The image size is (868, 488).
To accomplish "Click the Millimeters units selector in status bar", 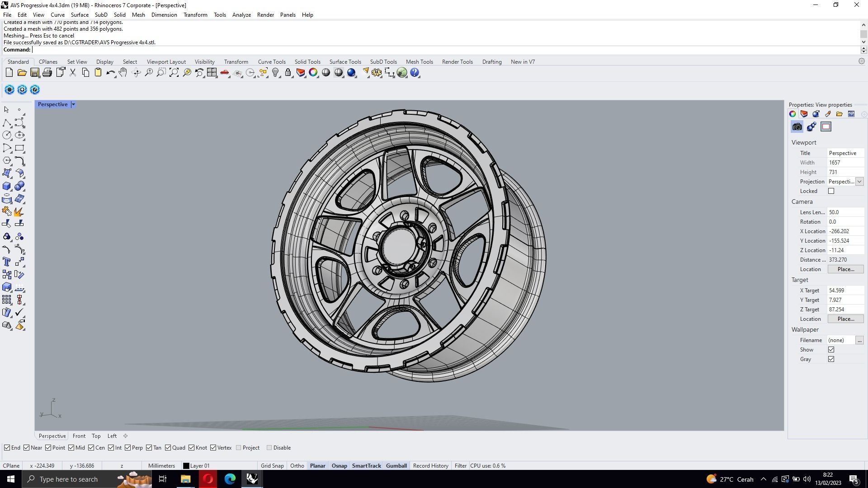I will pyautogui.click(x=161, y=466).
